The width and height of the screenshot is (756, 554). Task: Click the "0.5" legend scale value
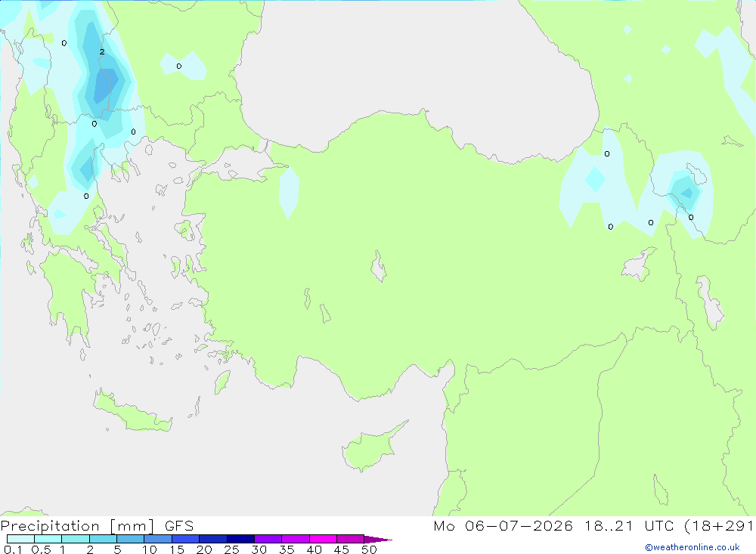[41, 549]
